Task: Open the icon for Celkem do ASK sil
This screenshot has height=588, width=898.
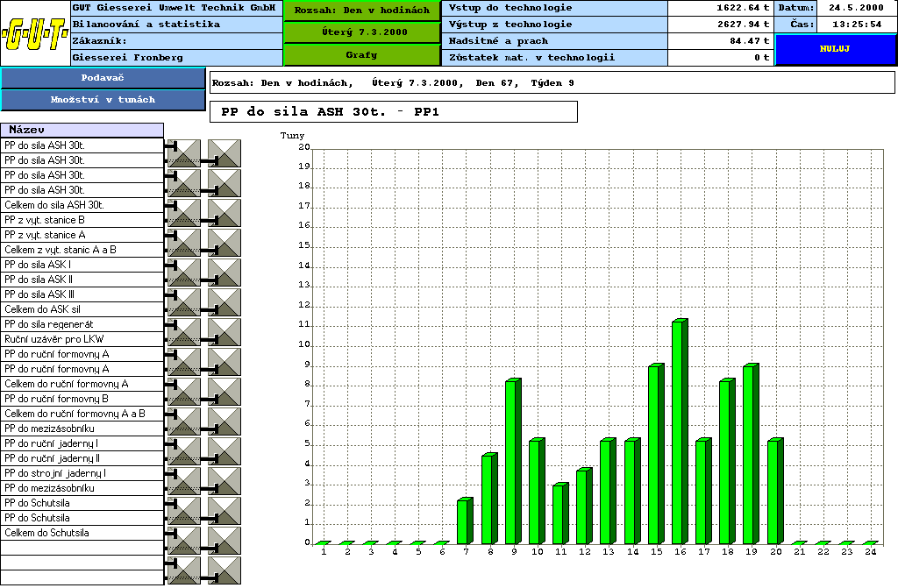Action: point(224,302)
